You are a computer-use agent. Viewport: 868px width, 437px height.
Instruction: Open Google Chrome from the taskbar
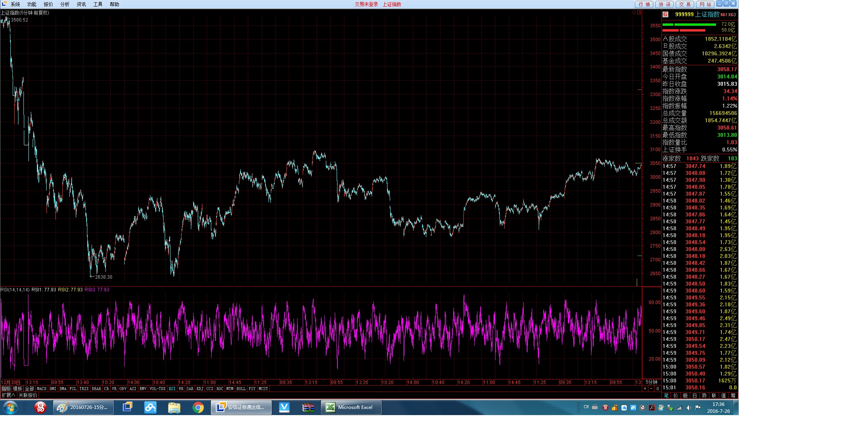point(198,407)
